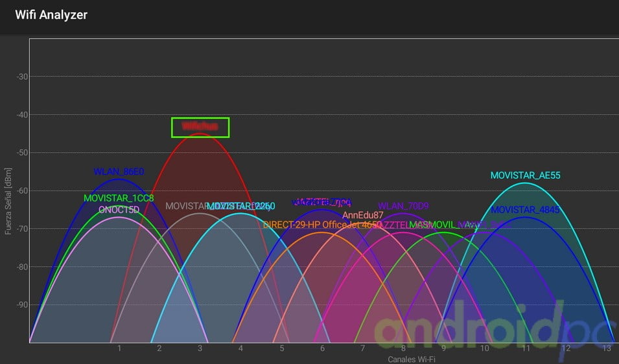Image resolution: width=619 pixels, height=364 pixels.
Task: Click channel 13 on the axis
Action: tap(607, 348)
